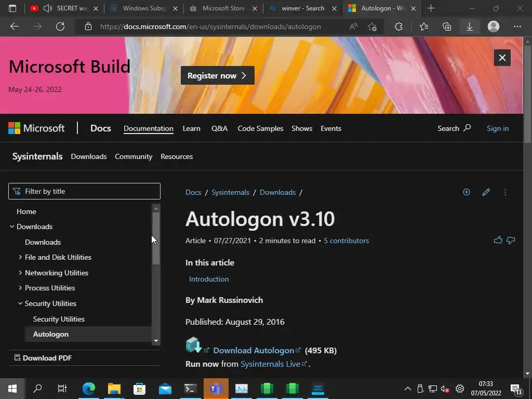Open the Code Samples nav item
This screenshot has height=399, width=532.
(x=260, y=128)
